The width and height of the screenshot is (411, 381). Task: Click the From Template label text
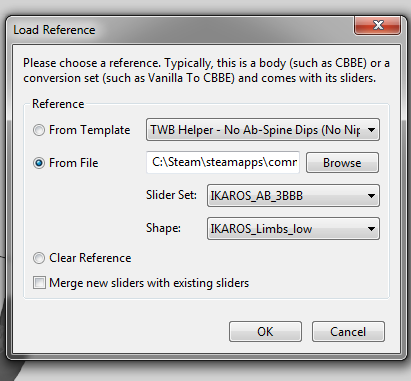(89, 130)
